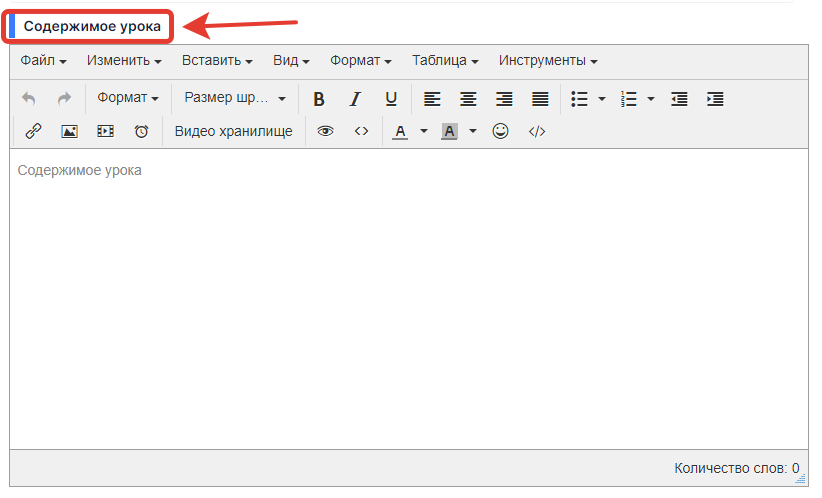Decrease the indent
The height and width of the screenshot is (498, 822).
click(x=679, y=99)
